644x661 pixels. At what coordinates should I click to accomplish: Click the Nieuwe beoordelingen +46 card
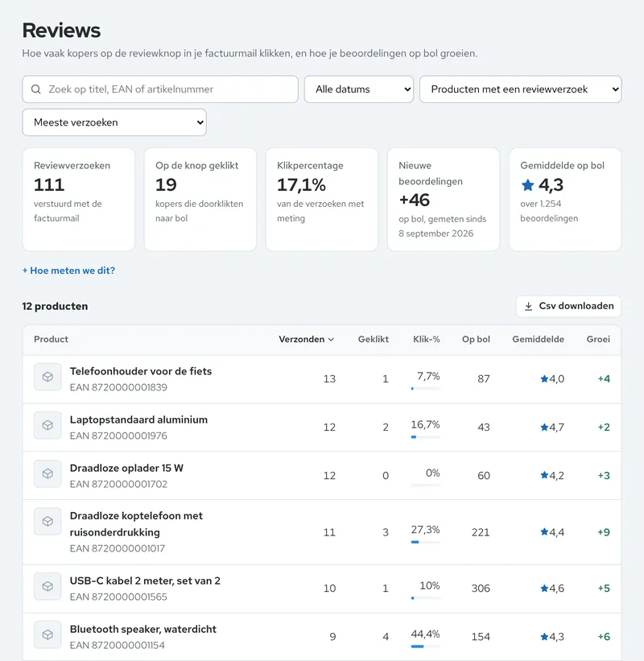click(444, 200)
